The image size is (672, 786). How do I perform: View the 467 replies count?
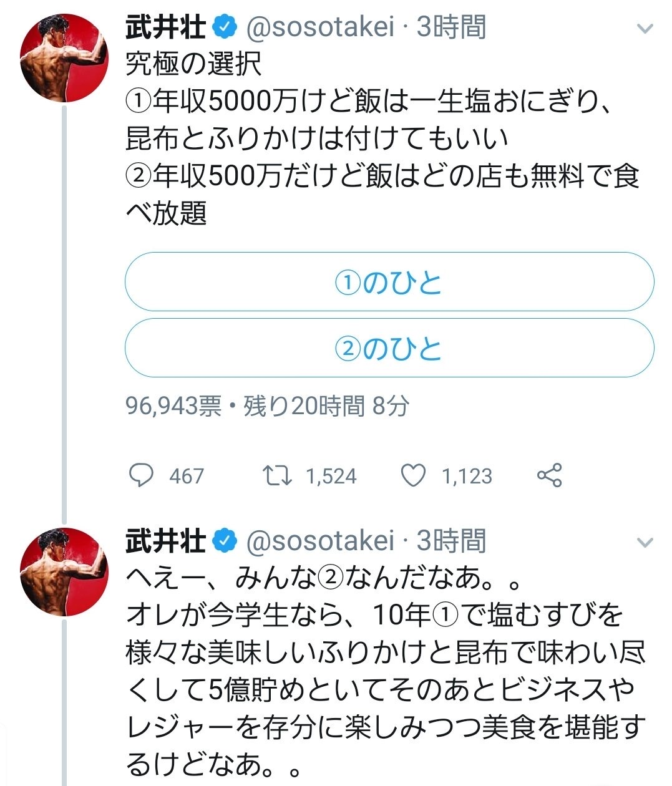(187, 477)
